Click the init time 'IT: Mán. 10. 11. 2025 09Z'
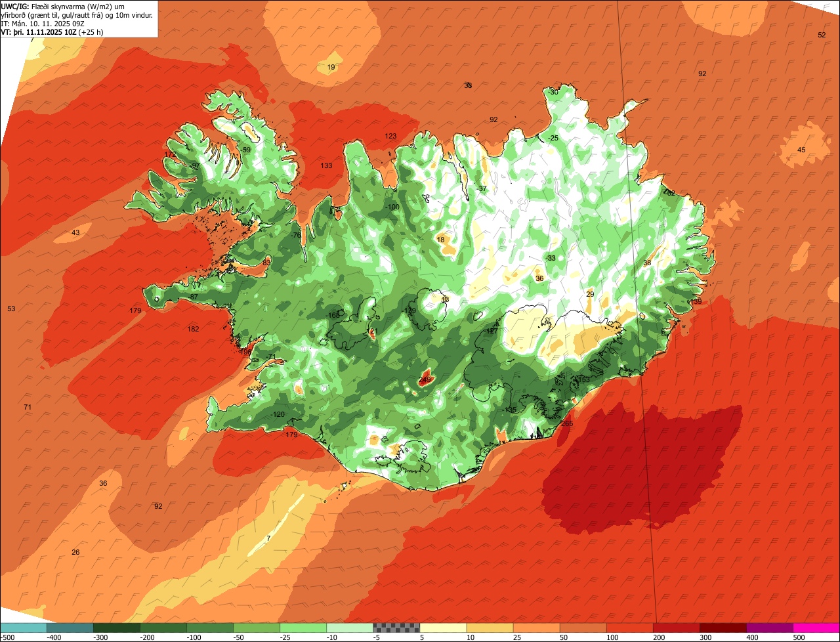Viewport: 840px width, 642px height. pos(43,23)
